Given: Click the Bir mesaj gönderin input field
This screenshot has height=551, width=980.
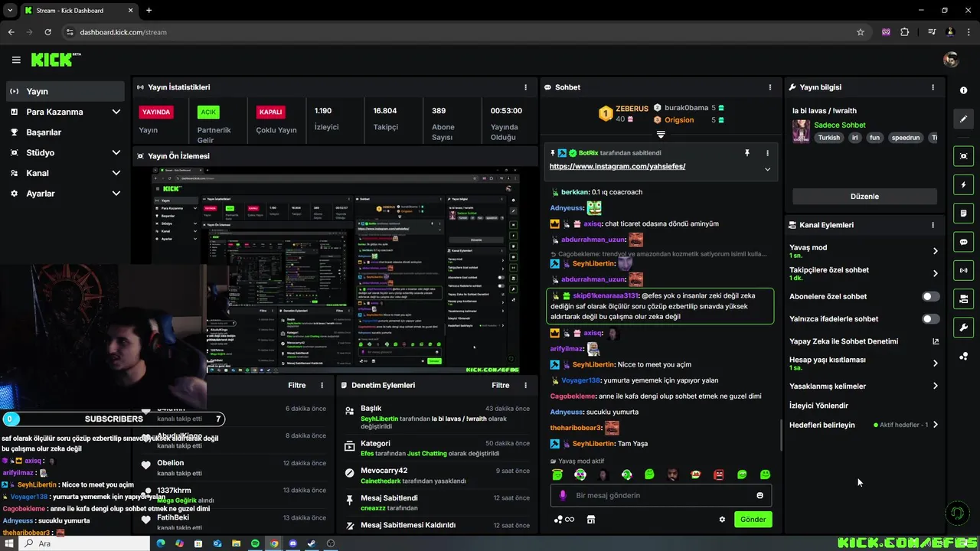Looking at the screenshot, I should point(661,495).
